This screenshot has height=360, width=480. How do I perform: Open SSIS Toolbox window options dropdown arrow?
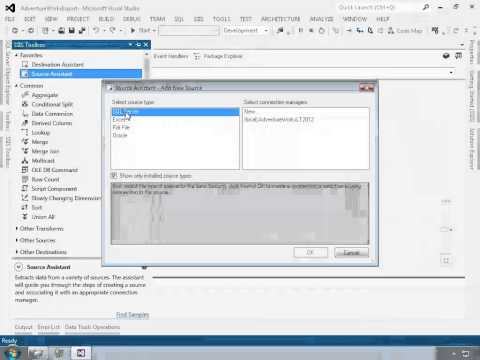tap(130, 44)
